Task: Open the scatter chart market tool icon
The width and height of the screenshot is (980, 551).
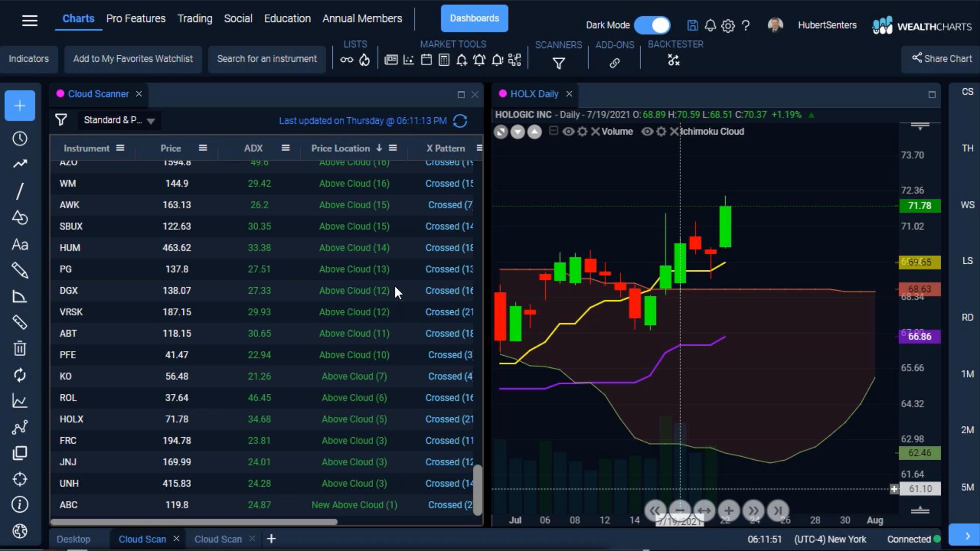Action: tap(409, 60)
